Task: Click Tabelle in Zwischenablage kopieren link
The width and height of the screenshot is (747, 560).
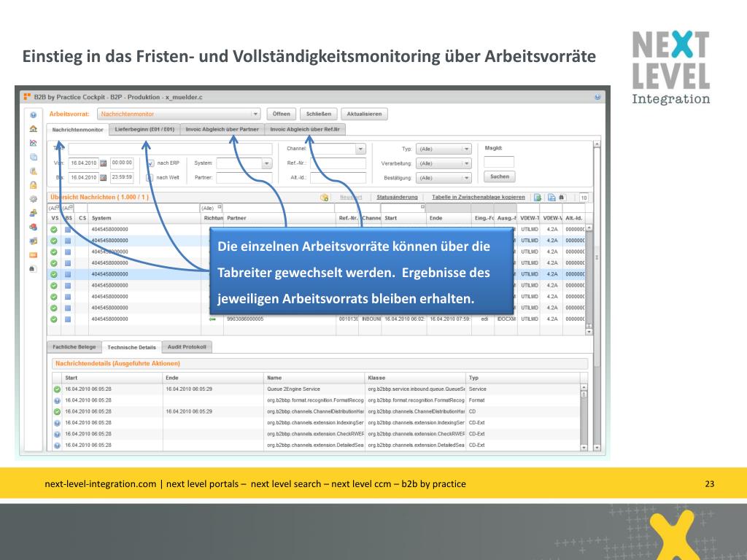Action: pos(479,197)
